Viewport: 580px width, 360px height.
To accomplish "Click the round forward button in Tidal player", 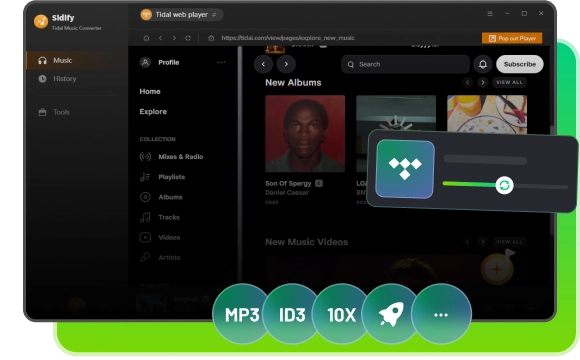I will [286, 64].
